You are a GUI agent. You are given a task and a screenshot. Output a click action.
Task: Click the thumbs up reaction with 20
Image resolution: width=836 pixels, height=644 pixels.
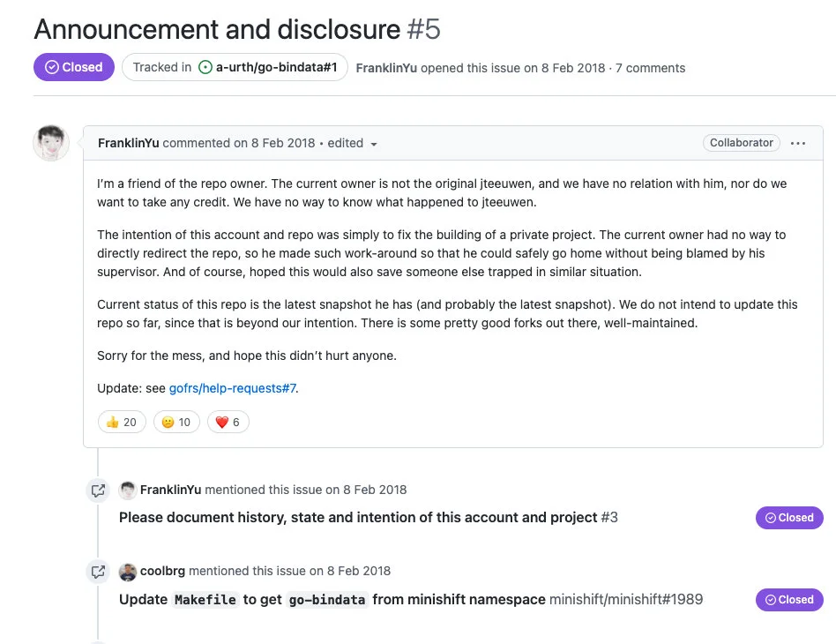tap(122, 422)
